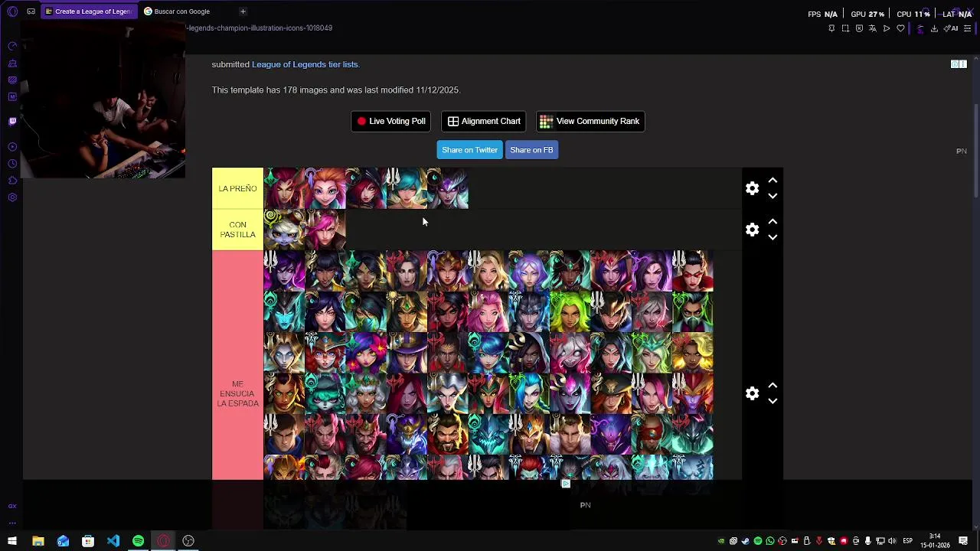Viewport: 980px width, 551px height.
Task: Select first champion in CON PASTILLA row
Action: (284, 230)
